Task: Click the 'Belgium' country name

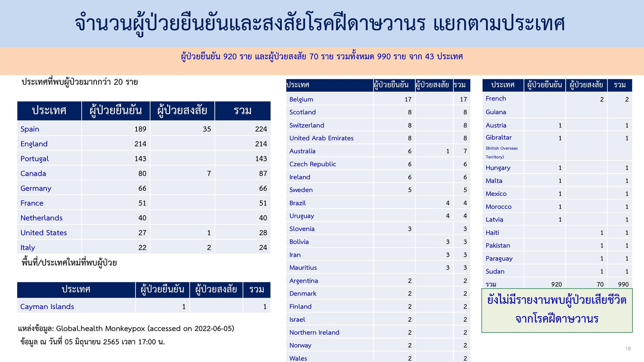Action: tap(301, 99)
